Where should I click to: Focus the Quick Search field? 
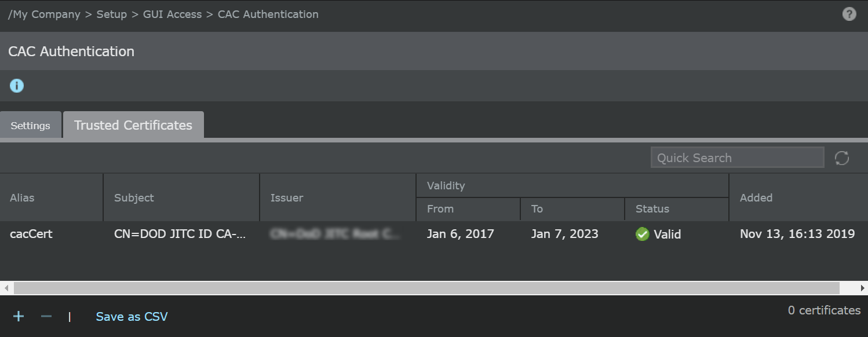[737, 157]
